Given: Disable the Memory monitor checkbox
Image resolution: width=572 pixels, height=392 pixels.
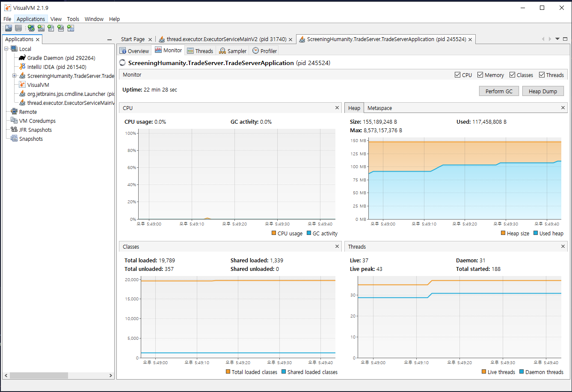Looking at the screenshot, I should pyautogui.click(x=480, y=74).
